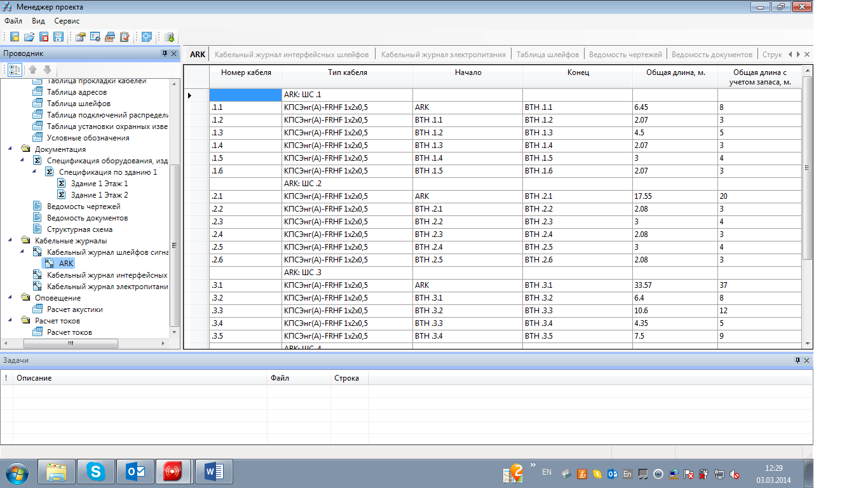
Task: Select the ARK tab
Action: tap(198, 55)
